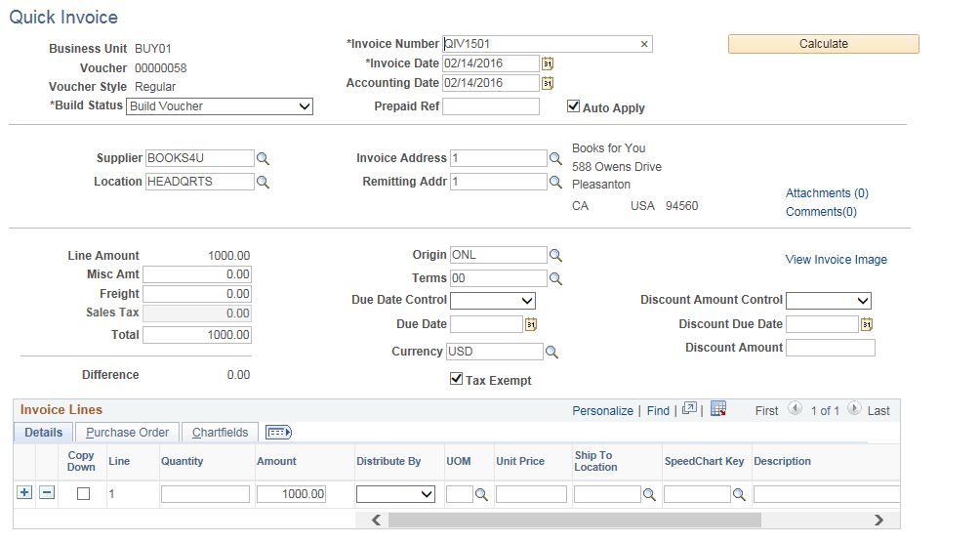
Task: Look up SpeedChart Key for line 1
Action: tap(739, 495)
